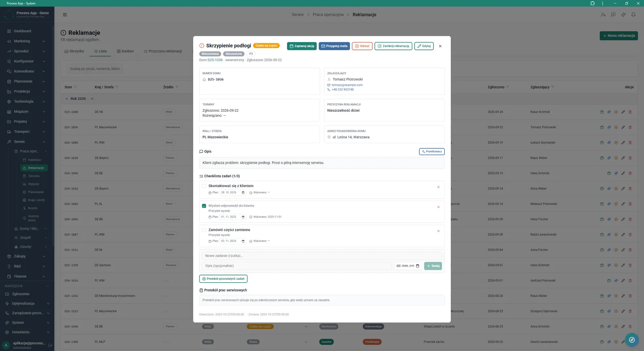Click the Opis (opcjonalnie) field

297,266
